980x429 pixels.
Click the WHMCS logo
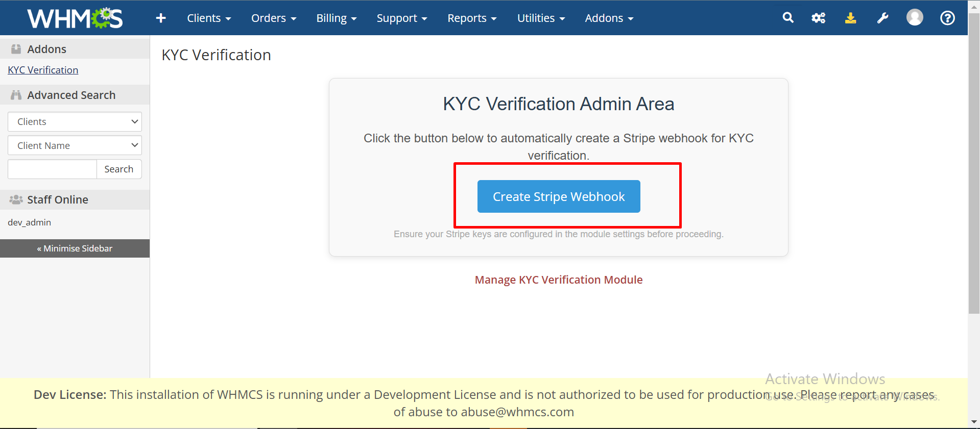[75, 18]
